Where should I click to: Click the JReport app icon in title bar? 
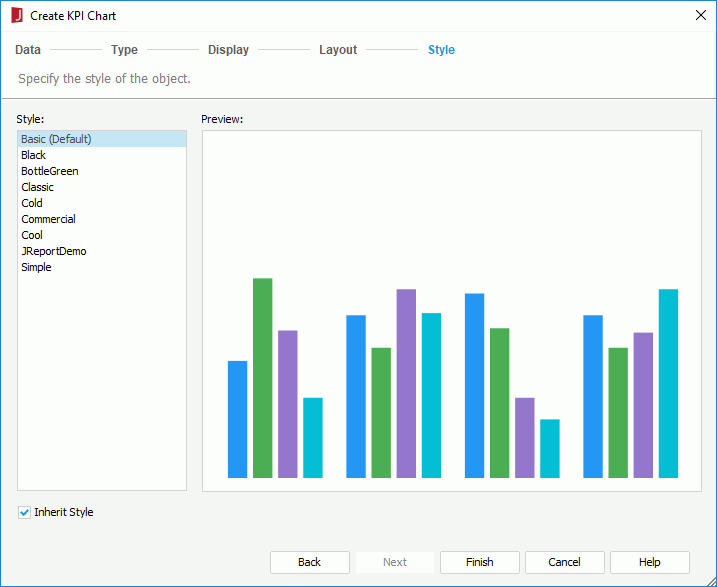pyautogui.click(x=17, y=16)
